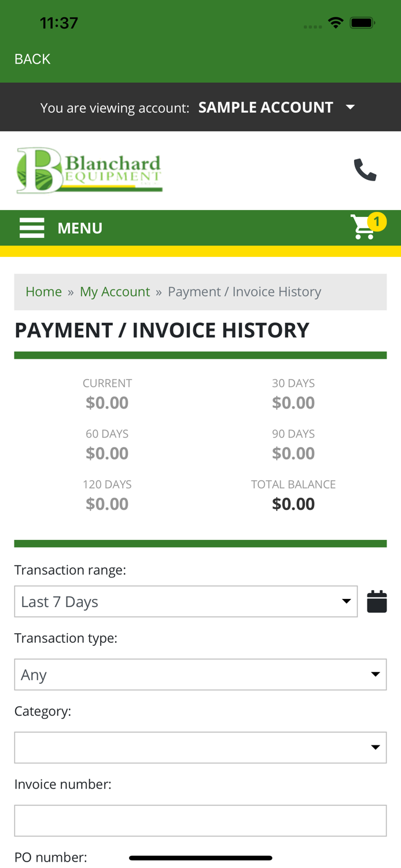Tap the Total Balance amount
401x868 pixels.
[293, 503]
